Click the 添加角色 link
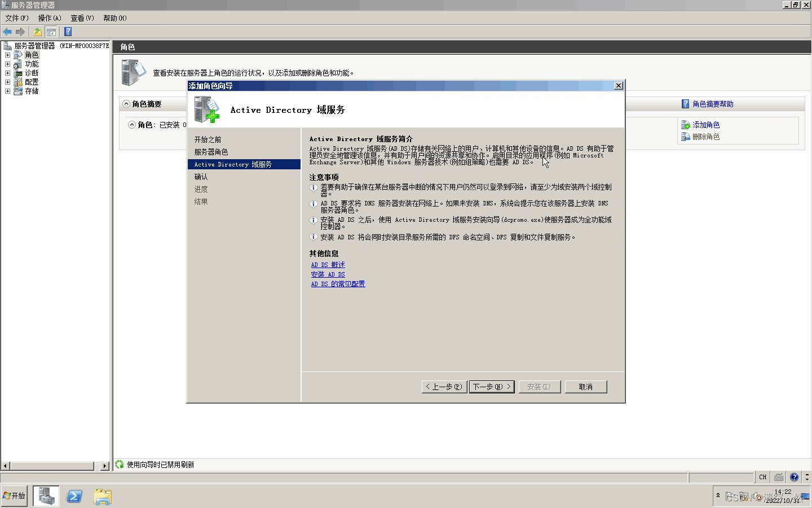Screen dimensions: 812x508 (706, 125)
